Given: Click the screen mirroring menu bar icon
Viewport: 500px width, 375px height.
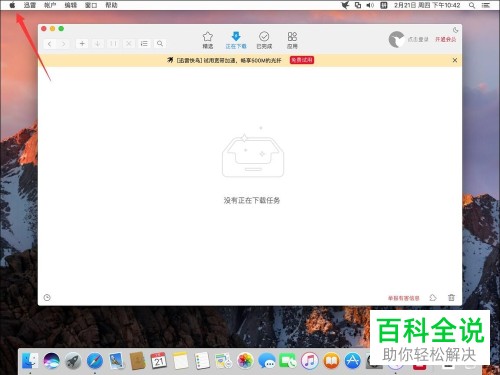Looking at the screenshot, I should coord(358,5).
